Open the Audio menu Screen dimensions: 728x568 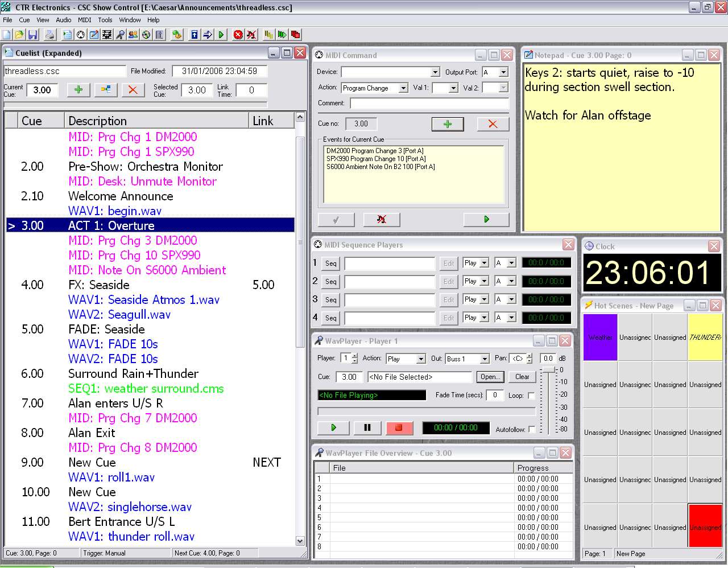(x=64, y=20)
